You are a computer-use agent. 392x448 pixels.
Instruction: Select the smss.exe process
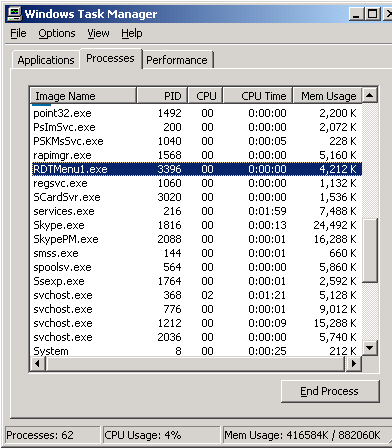pyautogui.click(x=196, y=253)
